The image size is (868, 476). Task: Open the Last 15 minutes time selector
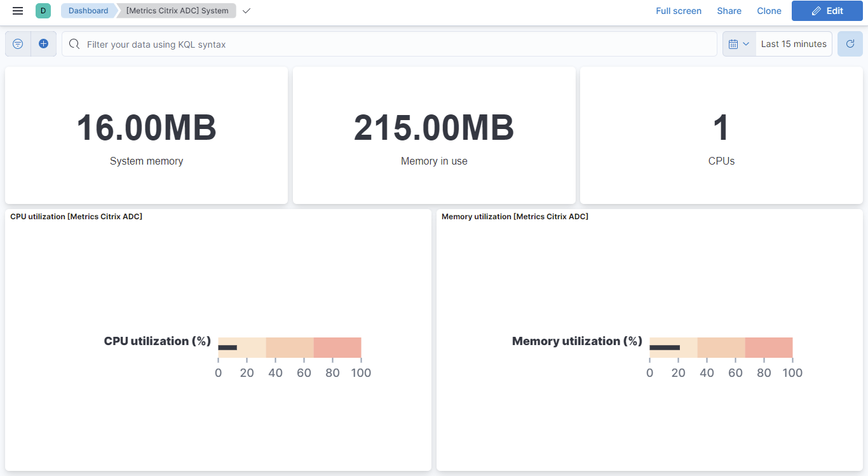pyautogui.click(x=793, y=43)
